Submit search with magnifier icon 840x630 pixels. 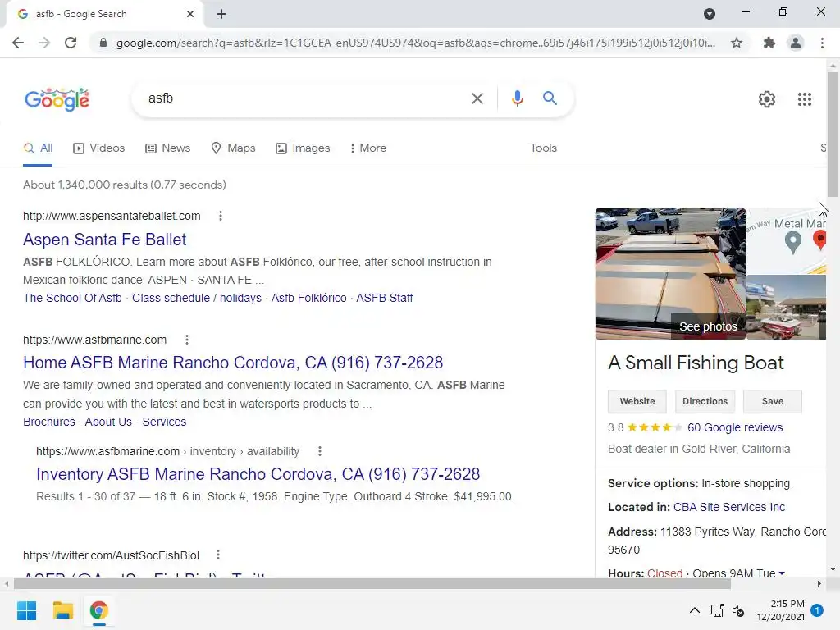[x=550, y=98]
